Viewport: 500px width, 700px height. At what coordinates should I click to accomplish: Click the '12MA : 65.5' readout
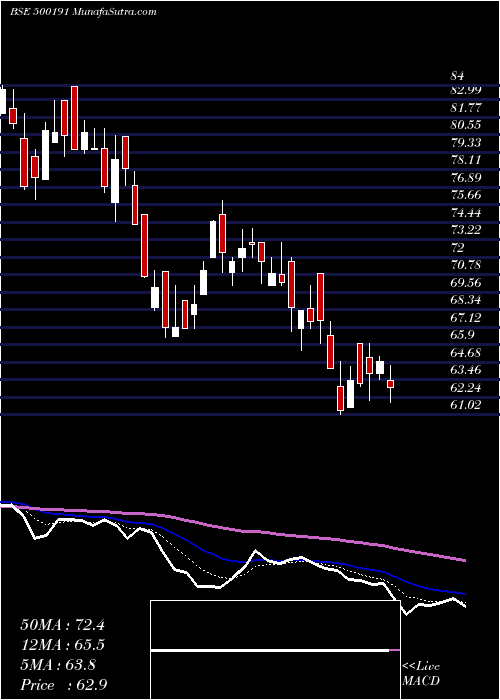tap(62, 645)
